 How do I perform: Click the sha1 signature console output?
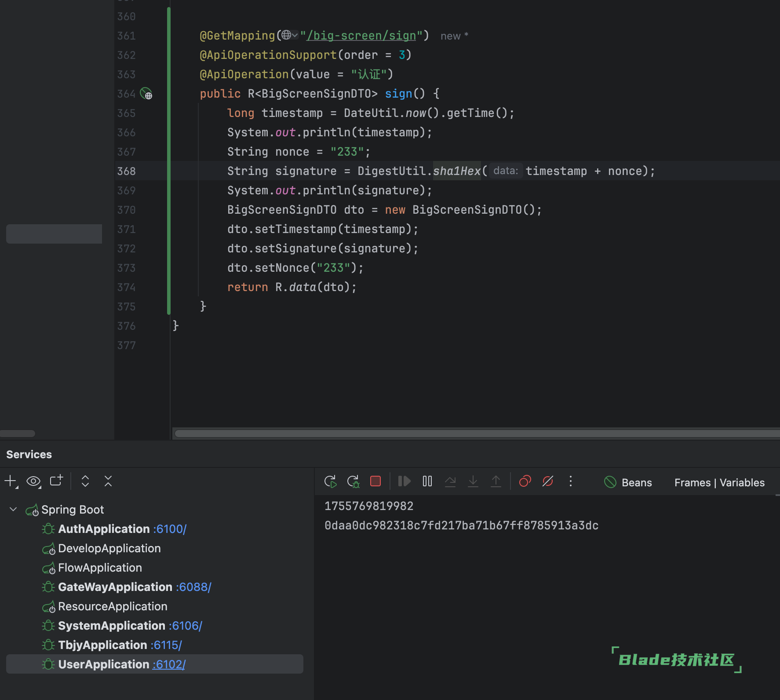click(461, 525)
